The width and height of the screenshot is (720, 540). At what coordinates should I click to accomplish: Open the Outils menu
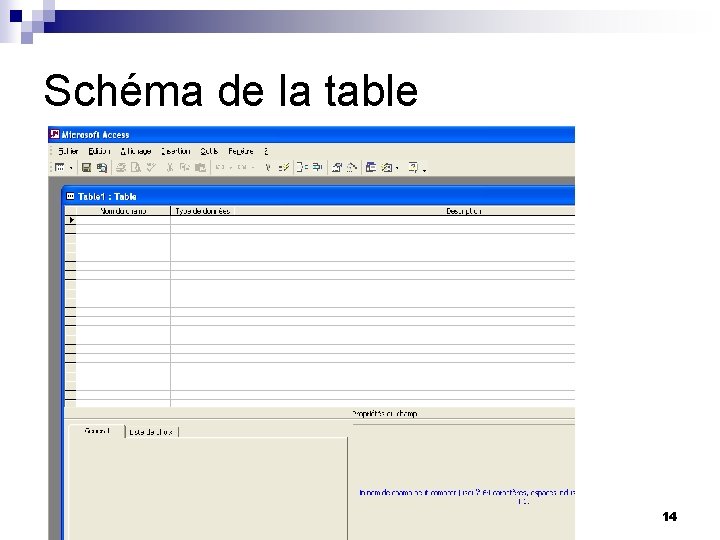tap(209, 151)
